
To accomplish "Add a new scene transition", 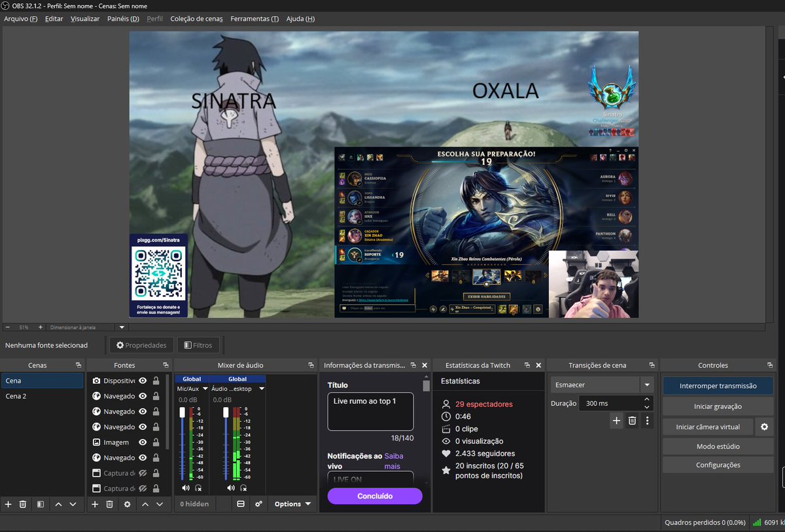I will (x=616, y=421).
